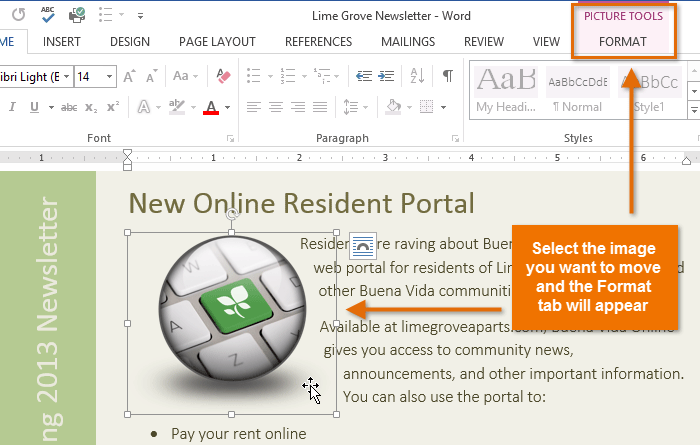
Task: Switch to the Page Layout tab
Action: 217,42
